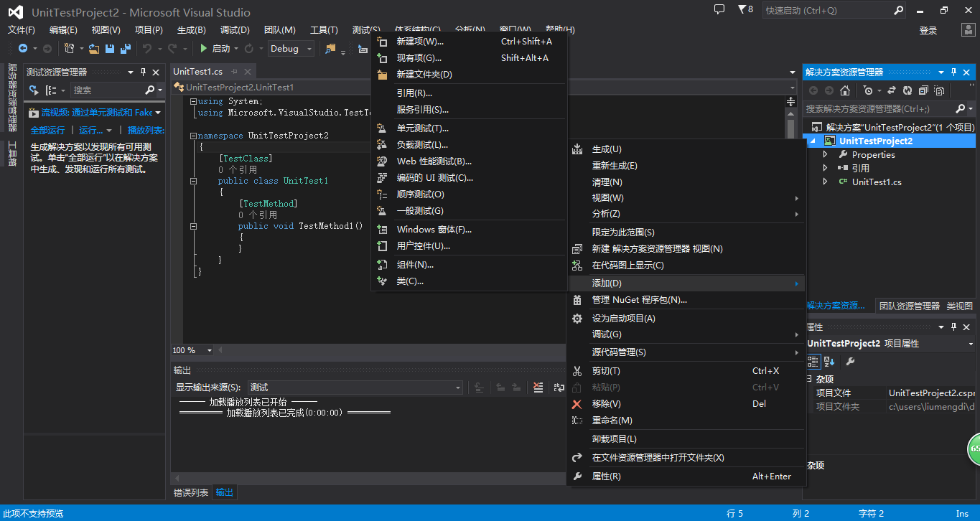Collapse the namespace UnitTestProject2 code region
The width and height of the screenshot is (980, 521).
click(x=194, y=136)
